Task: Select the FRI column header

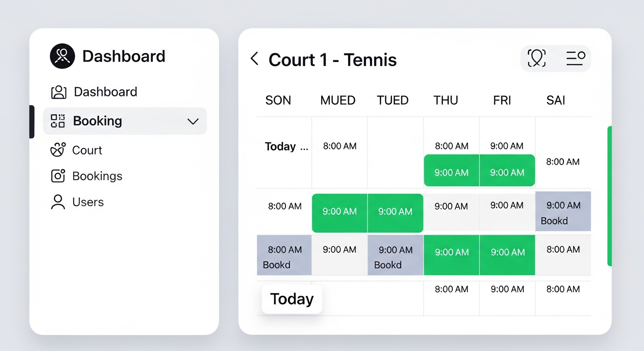Action: coord(502,101)
